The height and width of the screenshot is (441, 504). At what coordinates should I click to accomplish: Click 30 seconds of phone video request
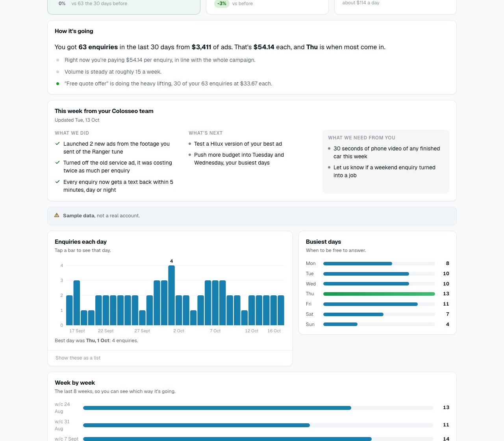(x=387, y=152)
